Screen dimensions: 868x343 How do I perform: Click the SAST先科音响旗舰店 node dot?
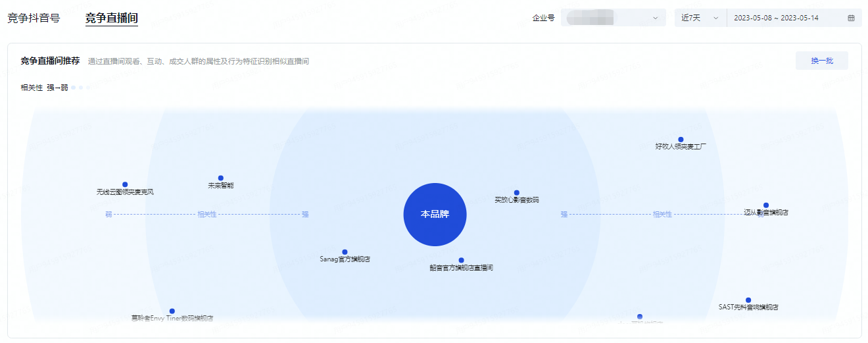pyautogui.click(x=748, y=300)
